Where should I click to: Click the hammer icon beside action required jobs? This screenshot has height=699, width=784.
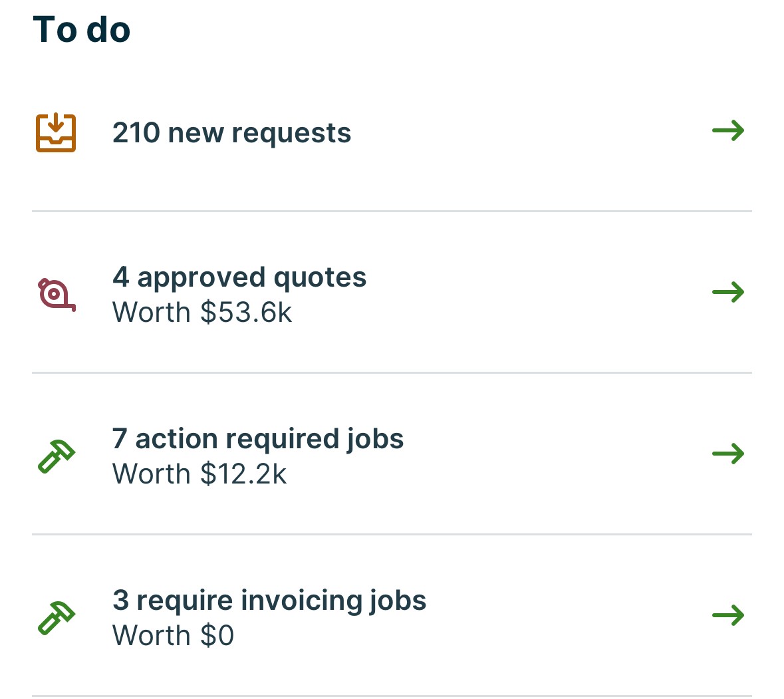click(x=57, y=456)
